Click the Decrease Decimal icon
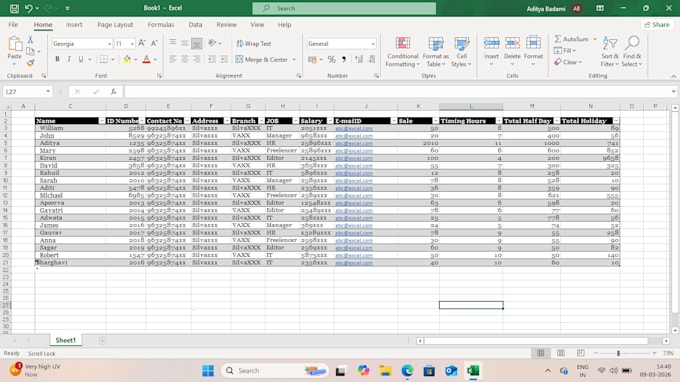Image resolution: width=680 pixels, height=382 pixels. coord(372,59)
